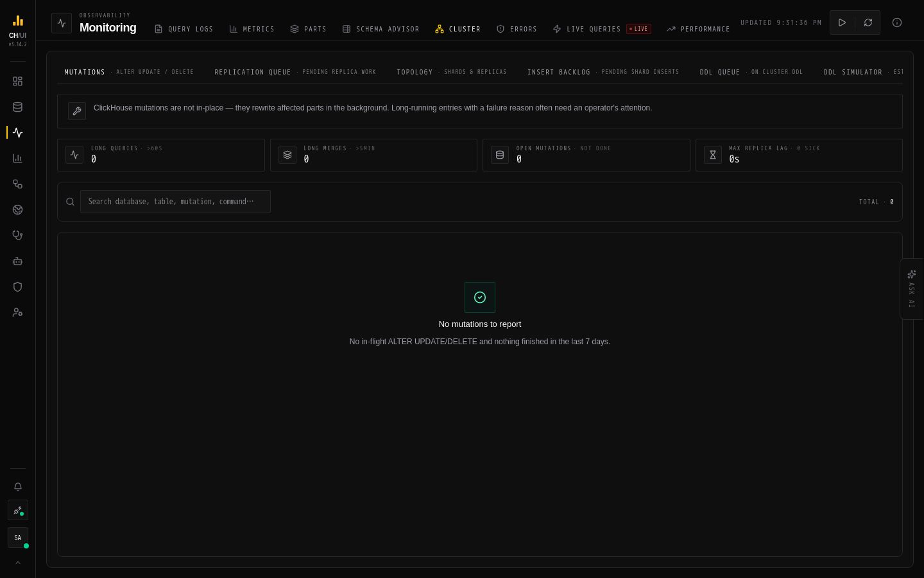This screenshot has width=924, height=578.
Task: Open the robot icon in sidebar
Action: pos(17,261)
